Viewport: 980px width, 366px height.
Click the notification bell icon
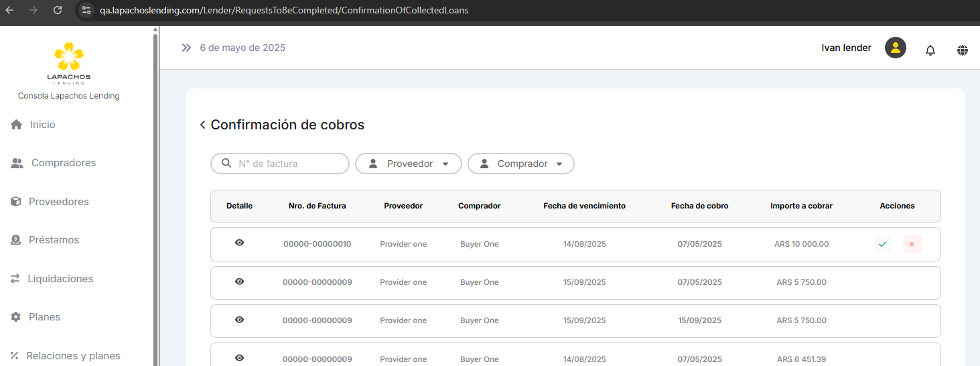coord(930,50)
